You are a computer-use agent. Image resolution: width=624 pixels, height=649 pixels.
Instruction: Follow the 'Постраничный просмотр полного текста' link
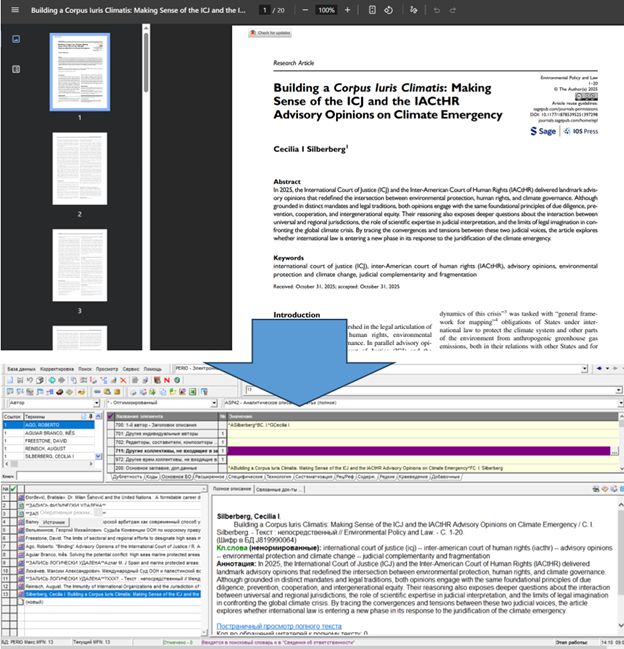pyautogui.click(x=279, y=626)
